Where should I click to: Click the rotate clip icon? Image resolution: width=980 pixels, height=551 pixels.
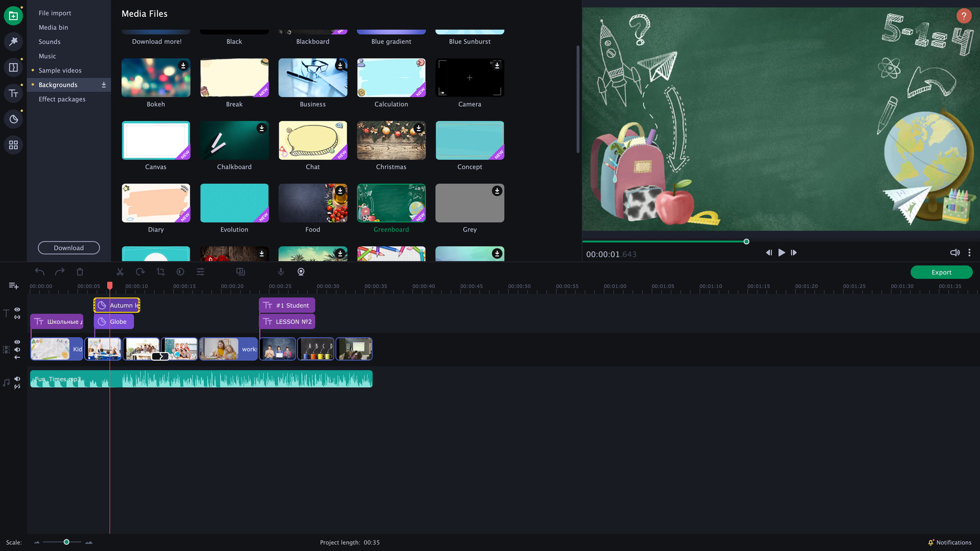(140, 271)
